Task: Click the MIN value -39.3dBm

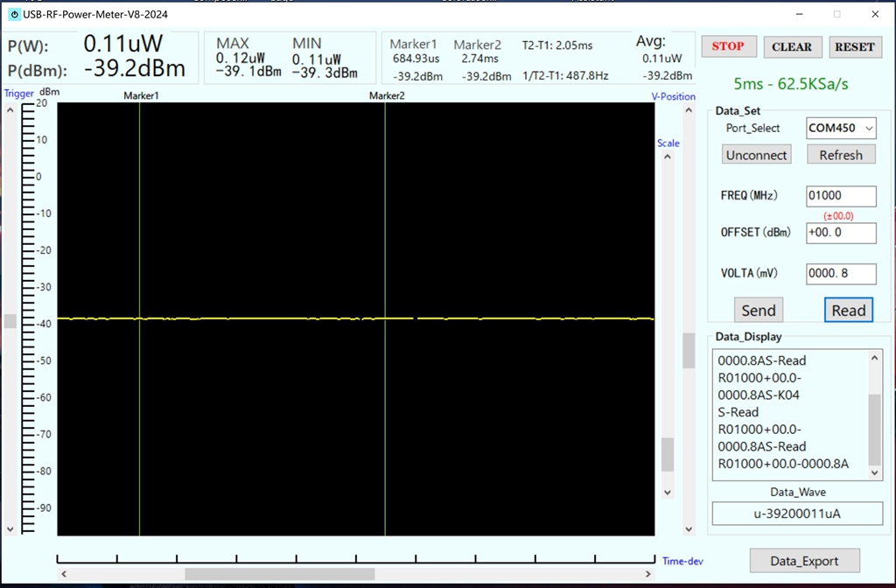Action: tap(325, 73)
